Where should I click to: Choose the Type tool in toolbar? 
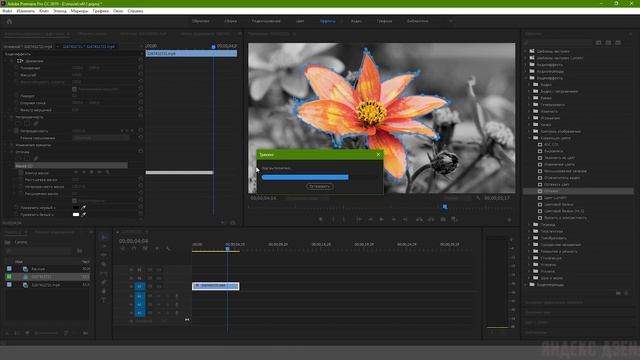(104, 300)
